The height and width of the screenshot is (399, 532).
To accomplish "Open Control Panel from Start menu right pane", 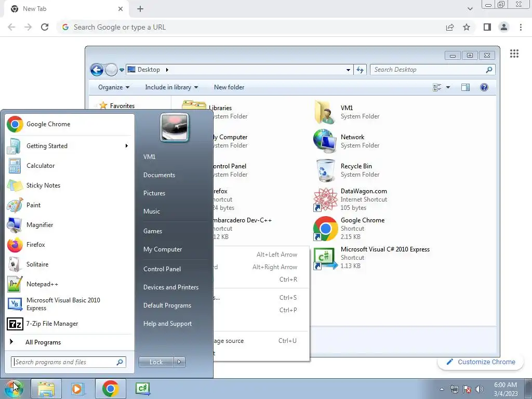I will (162, 269).
